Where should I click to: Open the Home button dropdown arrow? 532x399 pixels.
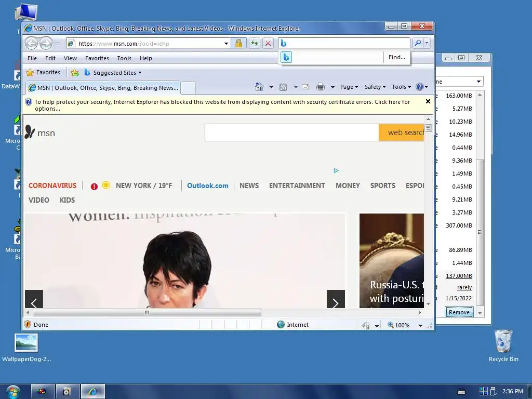click(271, 87)
